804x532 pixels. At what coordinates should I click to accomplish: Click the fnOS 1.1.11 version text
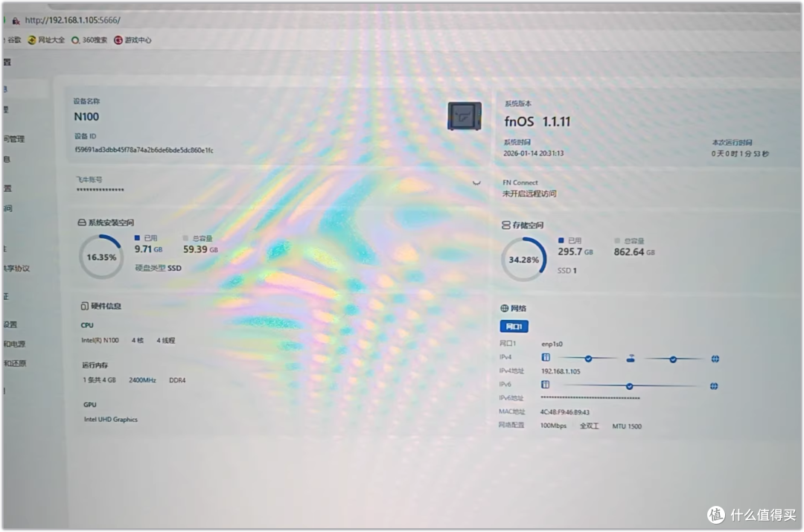(537, 122)
